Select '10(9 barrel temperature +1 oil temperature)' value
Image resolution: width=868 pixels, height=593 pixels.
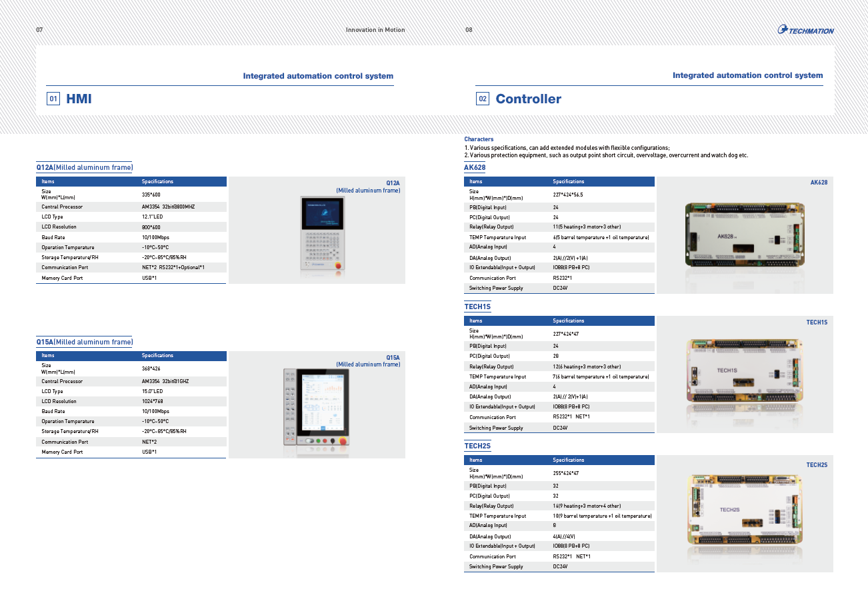click(602, 516)
